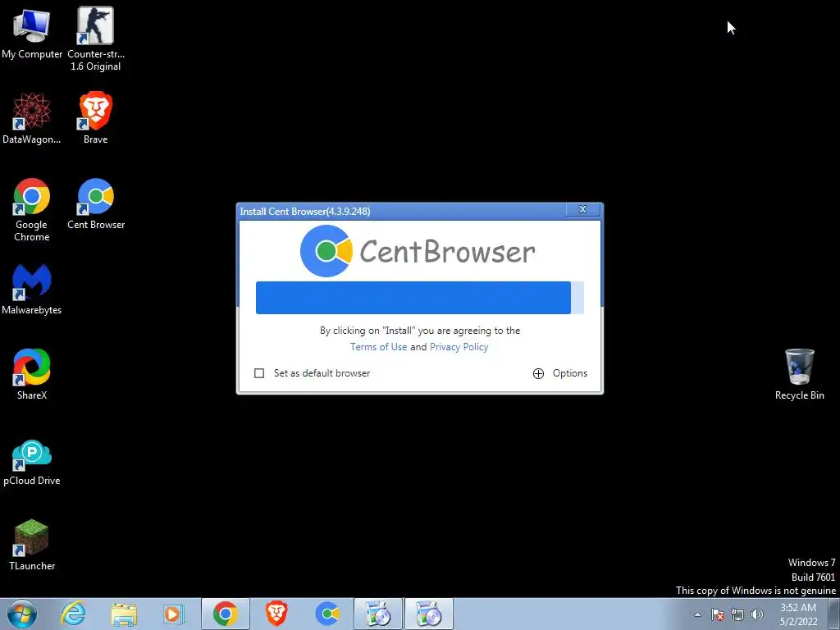Click the CentBrowser logo in the installer
840x630 pixels.
[x=418, y=251]
